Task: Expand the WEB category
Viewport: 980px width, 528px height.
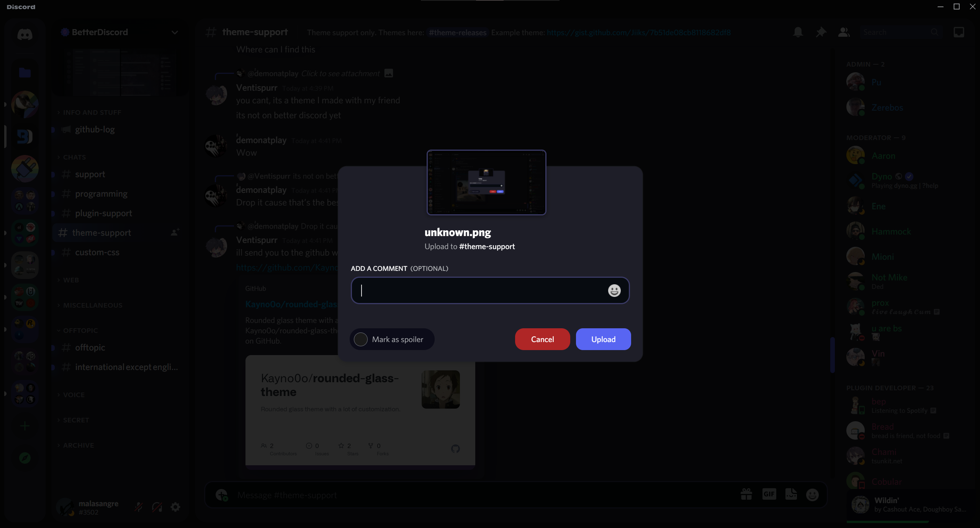Action: tap(68, 280)
